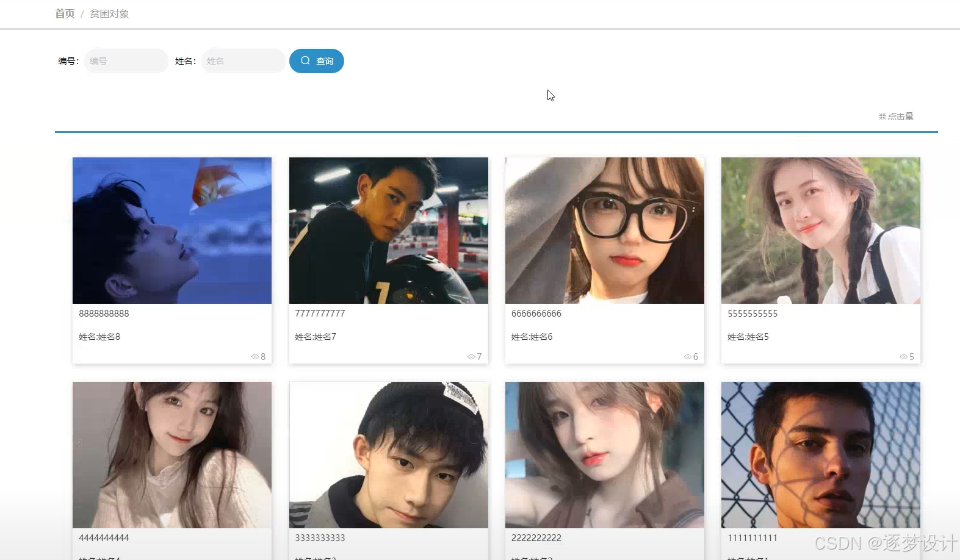Click the view-count eye icon showing 8
The image size is (960, 560).
pyautogui.click(x=255, y=357)
